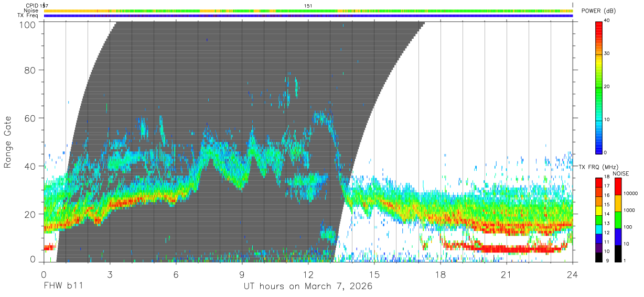Click the '10' label beside the POWER colorbar

point(607,120)
